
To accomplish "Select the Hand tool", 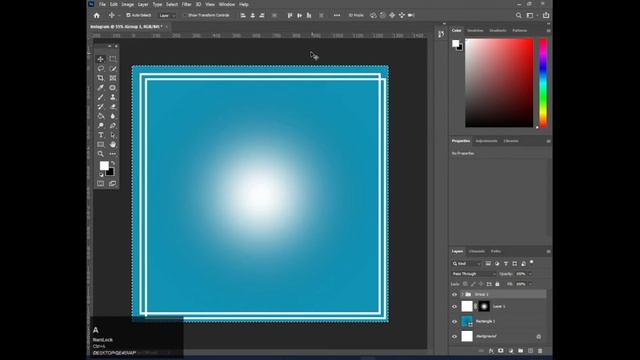I will tap(113, 144).
